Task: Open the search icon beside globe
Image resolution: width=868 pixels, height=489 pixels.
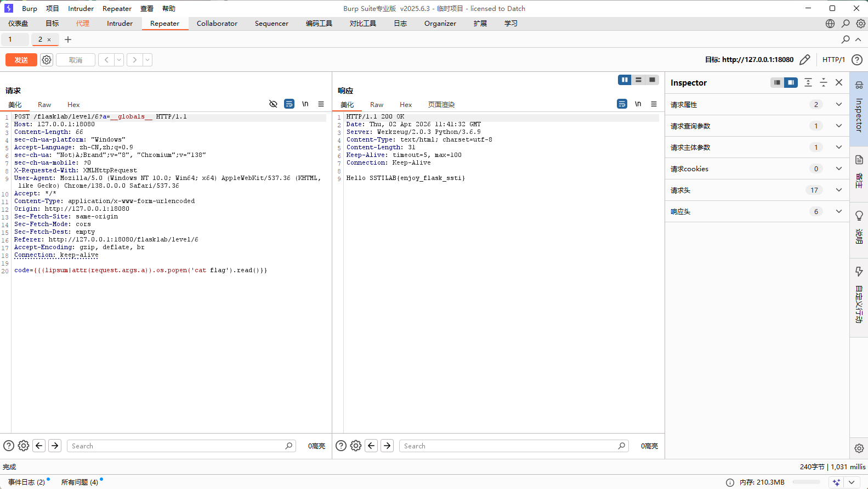Action: coord(846,24)
